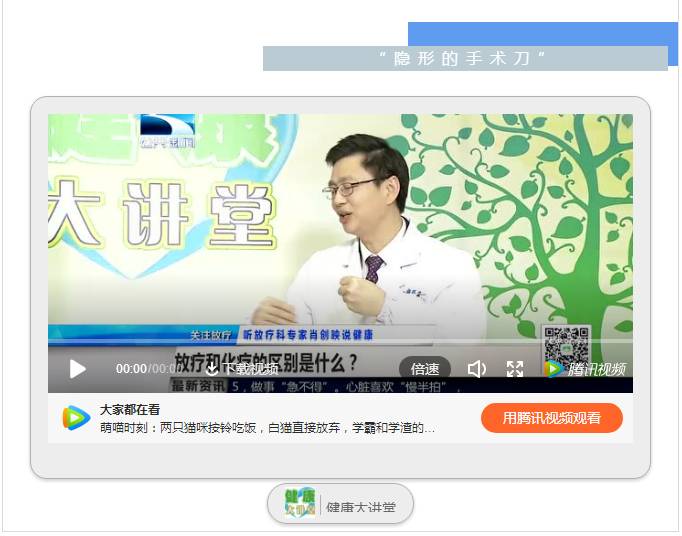Click the 健康 logo image in the tag
The image size is (682, 536).
coord(300,502)
